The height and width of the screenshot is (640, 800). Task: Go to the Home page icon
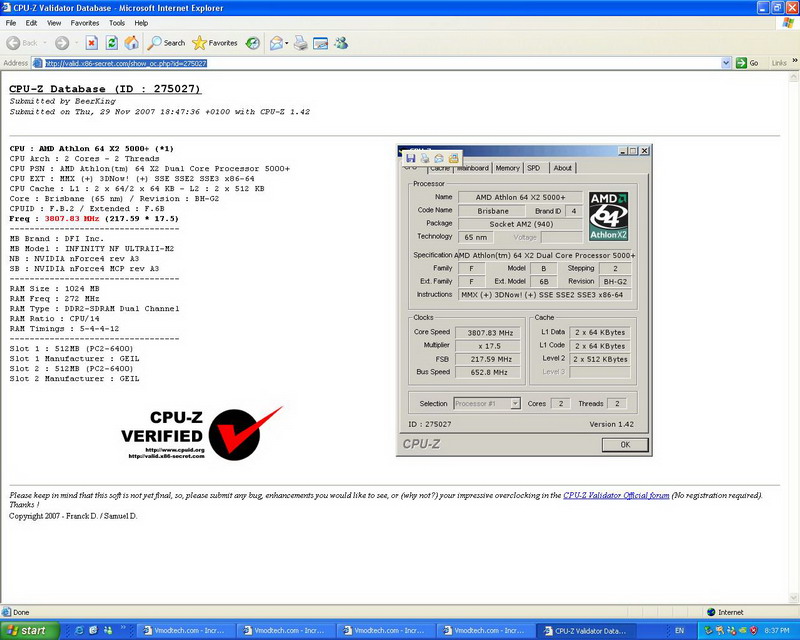click(x=131, y=43)
